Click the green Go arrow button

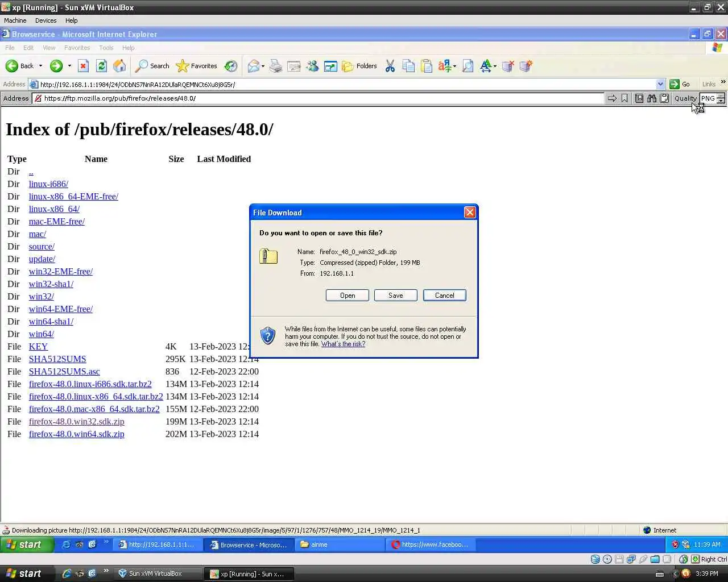tap(680, 84)
